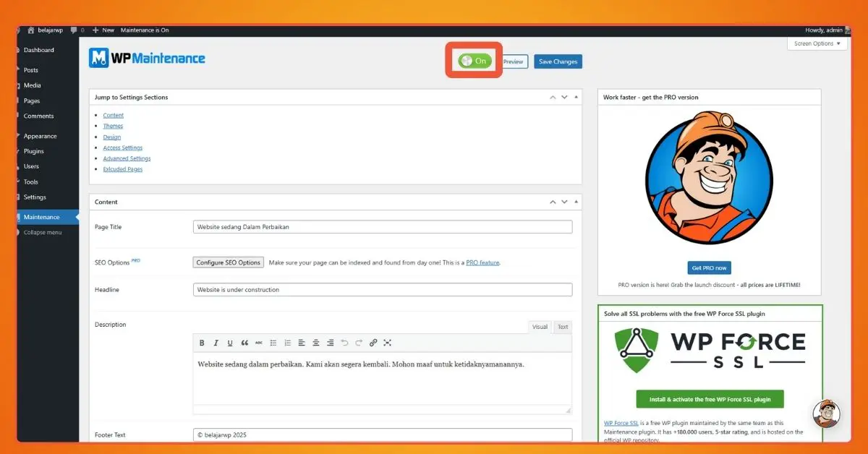
Task: Click inside the Page Title input field
Action: (x=383, y=226)
